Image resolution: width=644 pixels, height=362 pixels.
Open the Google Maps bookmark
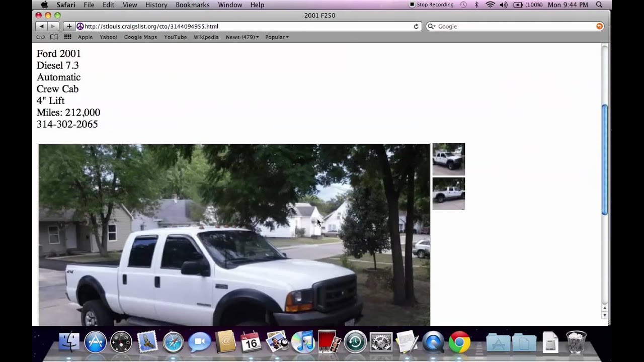140,37
